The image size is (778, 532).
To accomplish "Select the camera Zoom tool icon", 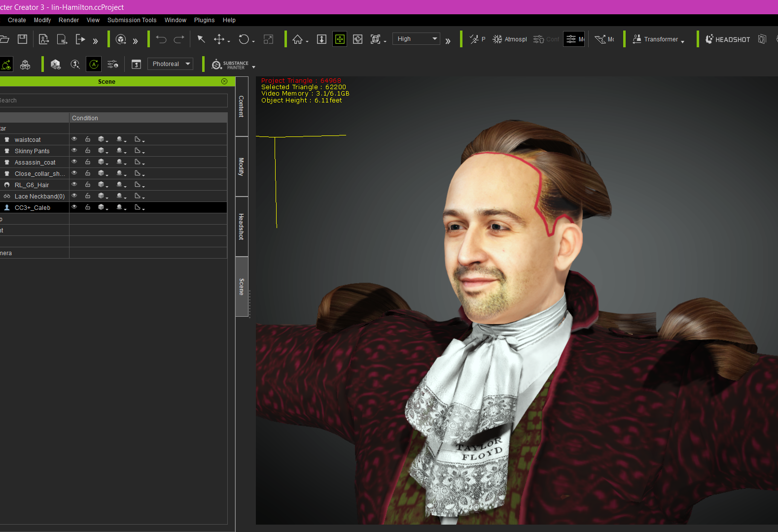I will (x=321, y=39).
